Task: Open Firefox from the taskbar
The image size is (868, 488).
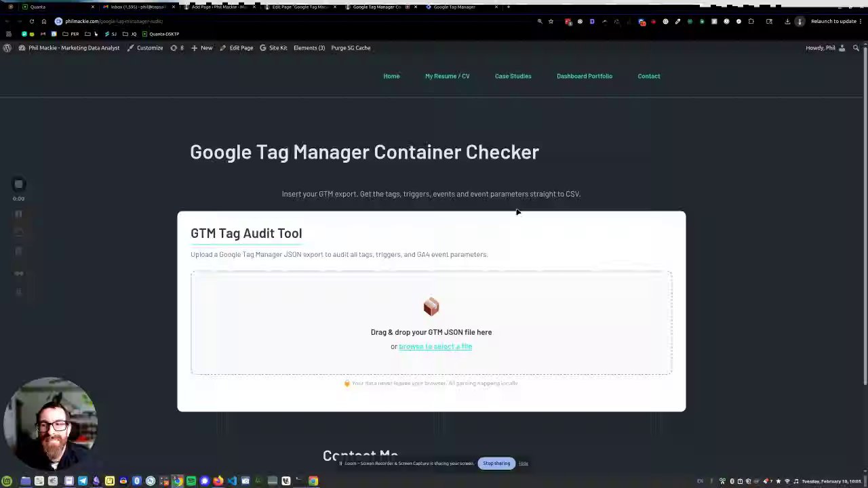Action: pos(218,481)
